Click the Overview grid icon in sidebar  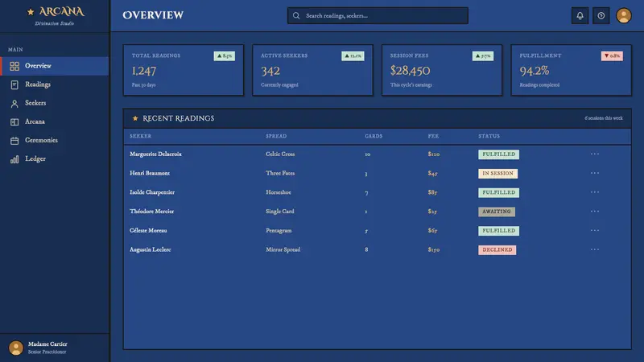point(14,66)
